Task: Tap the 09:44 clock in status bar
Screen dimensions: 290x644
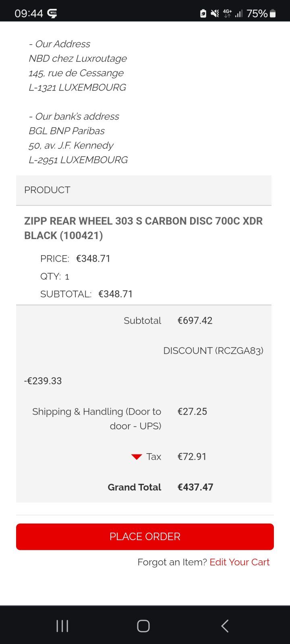Action: 29,14
